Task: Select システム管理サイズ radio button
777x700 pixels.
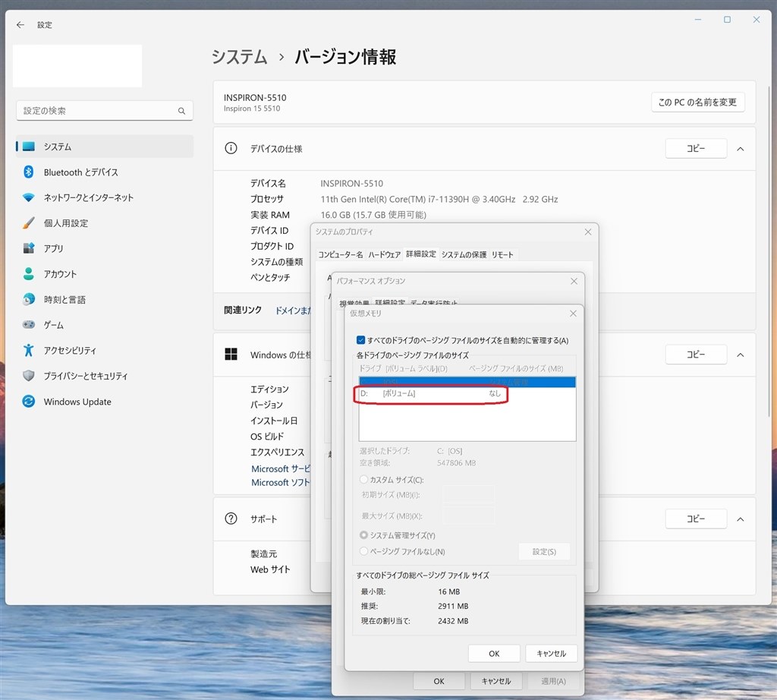Action: tap(363, 535)
